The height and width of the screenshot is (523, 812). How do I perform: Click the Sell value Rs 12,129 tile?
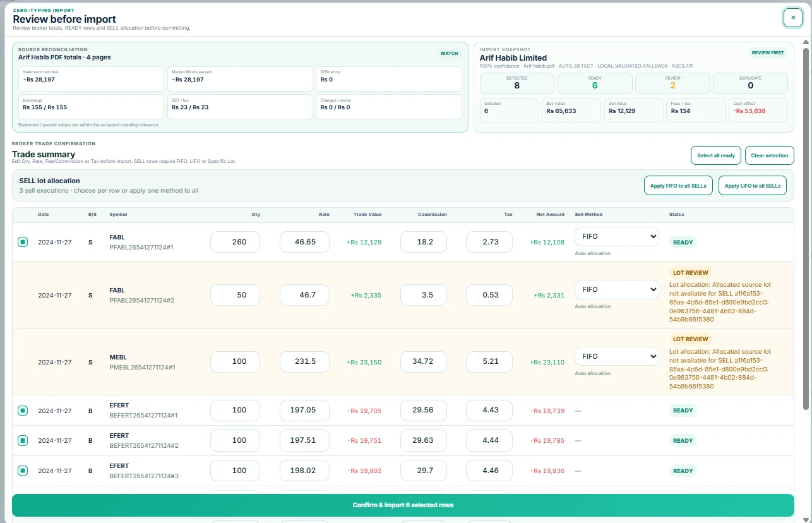point(633,110)
